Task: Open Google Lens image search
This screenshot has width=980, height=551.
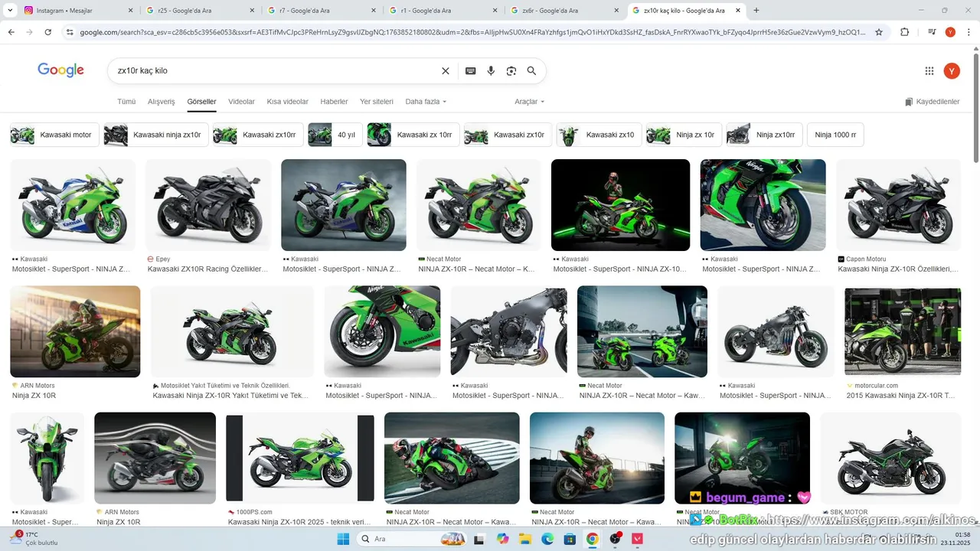Action: pyautogui.click(x=511, y=70)
